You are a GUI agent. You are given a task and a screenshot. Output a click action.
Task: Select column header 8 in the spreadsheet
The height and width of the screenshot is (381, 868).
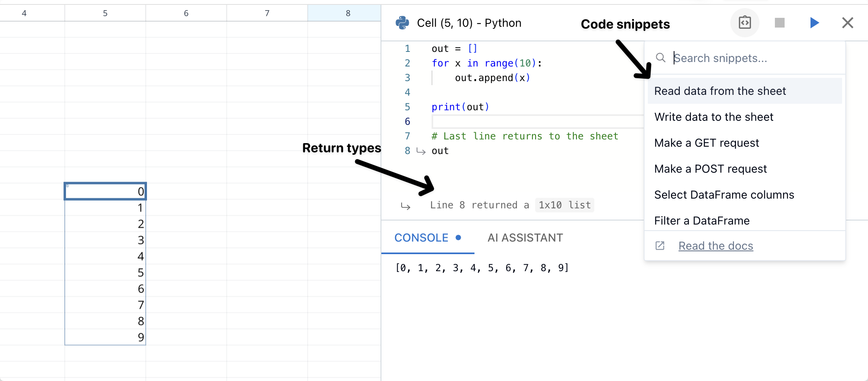[348, 13]
